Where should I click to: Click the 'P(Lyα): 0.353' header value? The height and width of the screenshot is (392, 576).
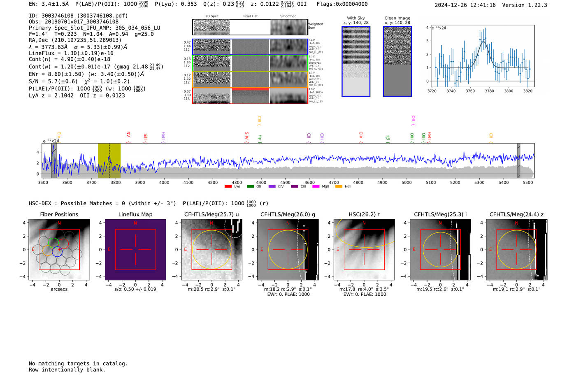176,4
